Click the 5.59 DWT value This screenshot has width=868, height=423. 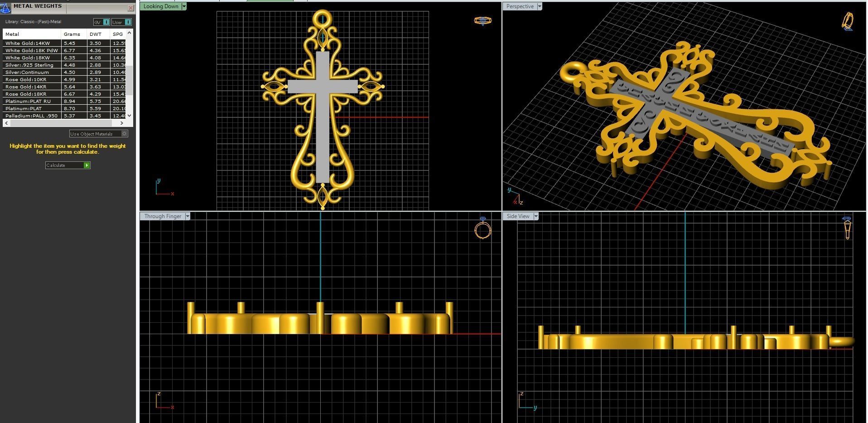pyautogui.click(x=95, y=108)
